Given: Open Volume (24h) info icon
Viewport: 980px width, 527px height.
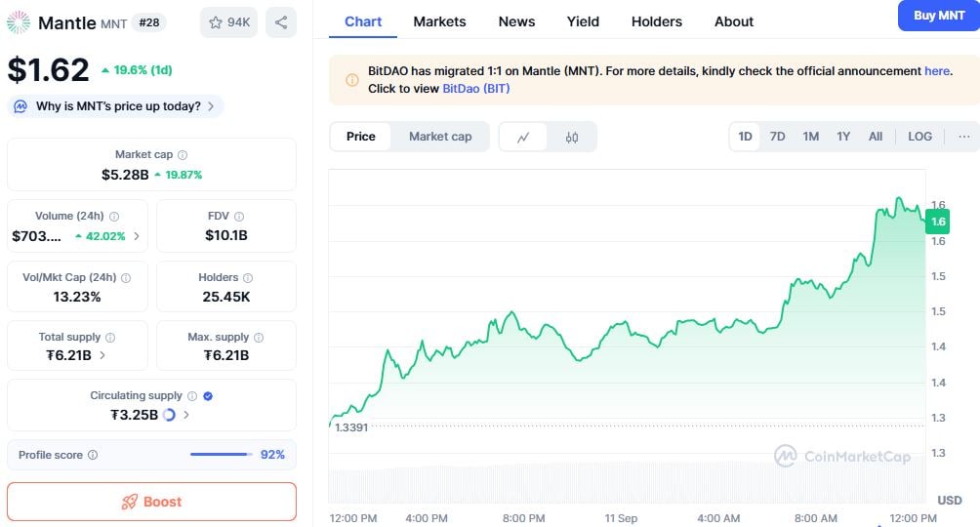Looking at the screenshot, I should (x=114, y=217).
